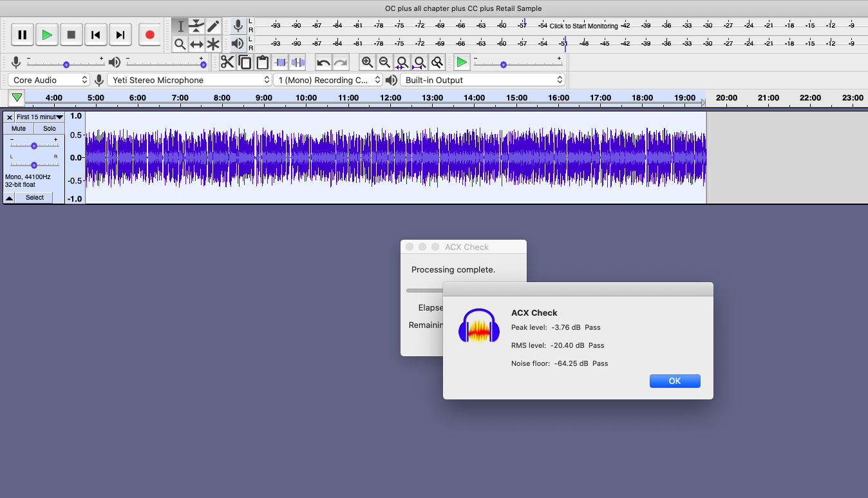The image size is (868, 498).
Task: Click the Trim audio icon
Action: tap(281, 62)
